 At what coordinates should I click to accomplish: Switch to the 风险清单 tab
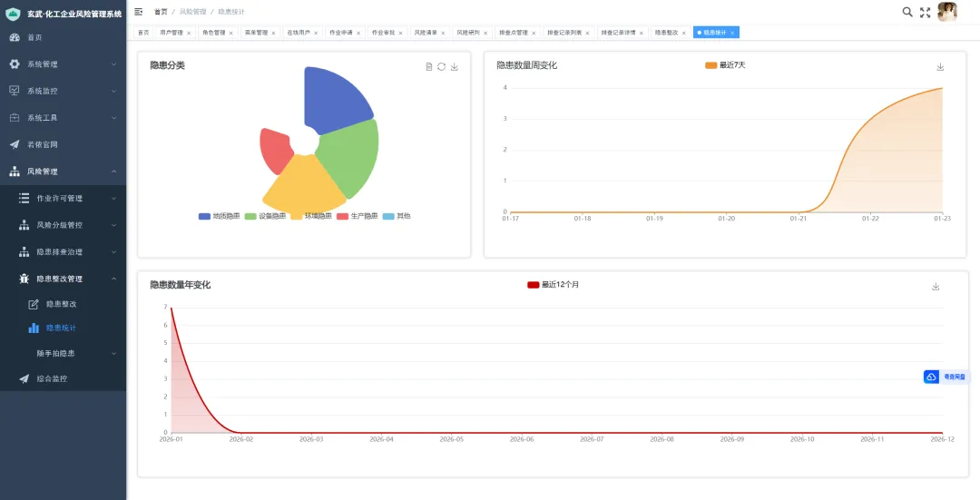click(x=428, y=33)
